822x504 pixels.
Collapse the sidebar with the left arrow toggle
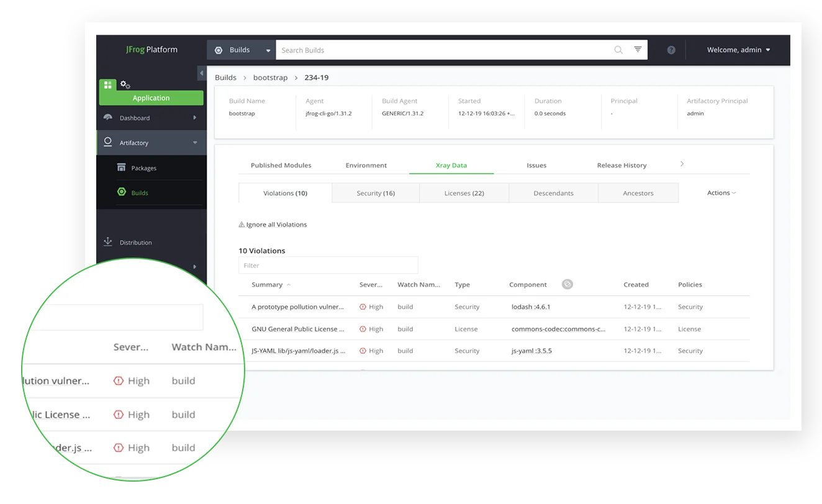tap(201, 73)
